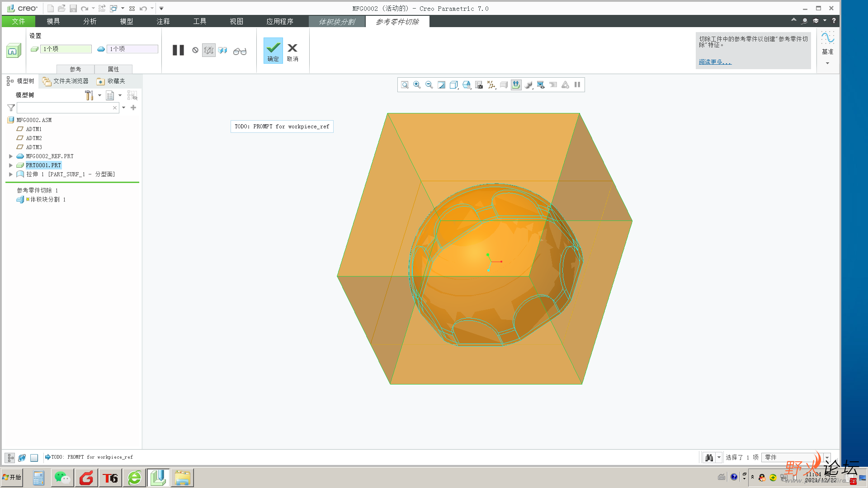Image resolution: width=868 pixels, height=488 pixels.
Task: Clear the model tree search with X
Action: (x=115, y=108)
